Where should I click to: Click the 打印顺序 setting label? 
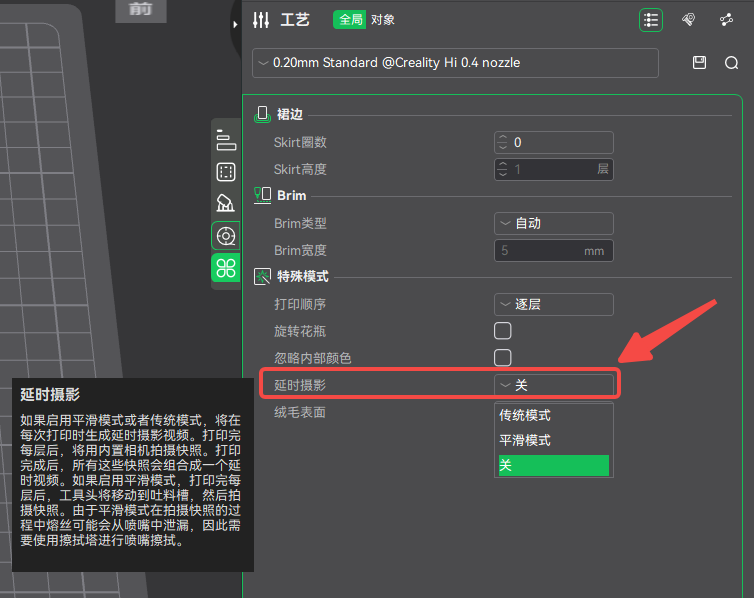(300, 304)
